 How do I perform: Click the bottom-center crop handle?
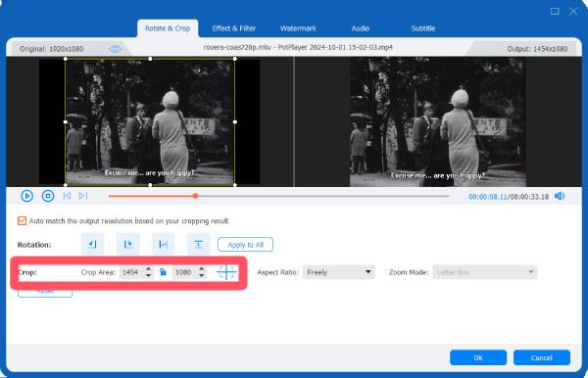tap(150, 185)
